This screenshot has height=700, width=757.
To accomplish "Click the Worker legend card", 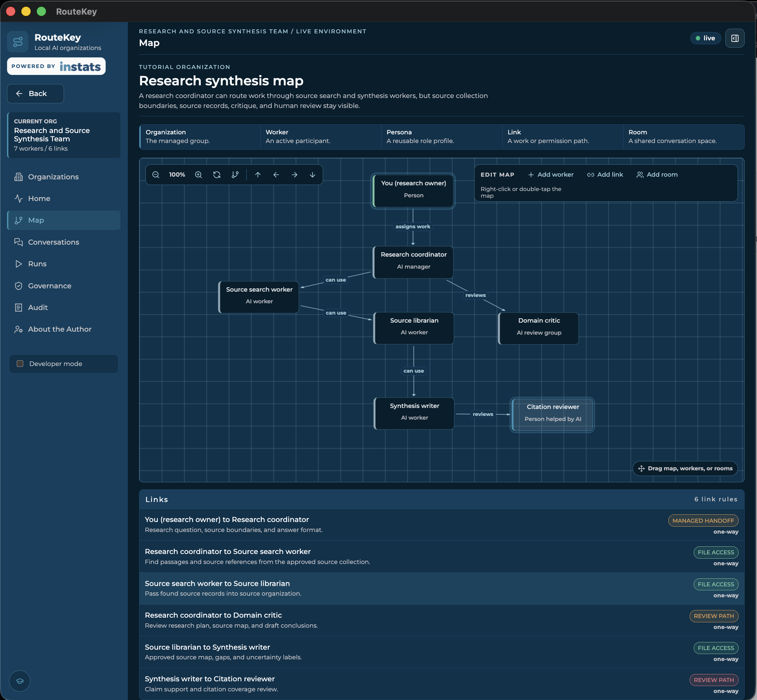I will [320, 137].
